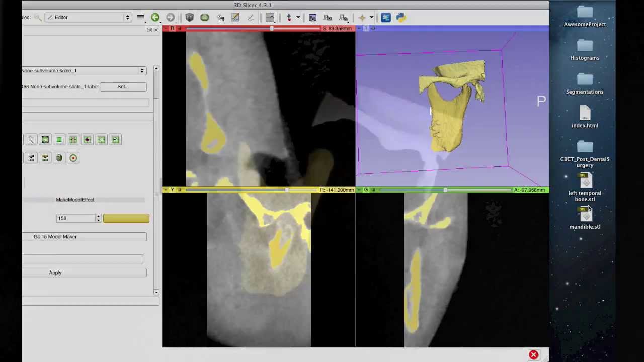The image size is (644, 362).
Task: Click the green back navigation arrow
Action: tap(155, 18)
